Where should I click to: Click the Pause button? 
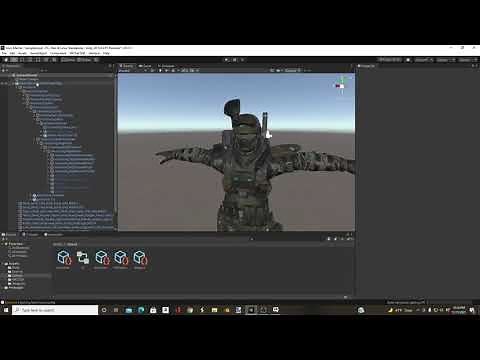235,60
